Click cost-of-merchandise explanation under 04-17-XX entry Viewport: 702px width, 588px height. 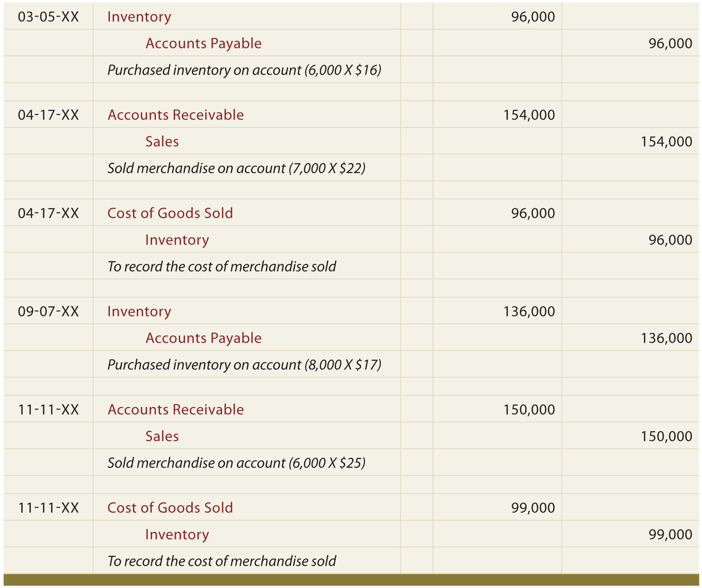point(222,267)
